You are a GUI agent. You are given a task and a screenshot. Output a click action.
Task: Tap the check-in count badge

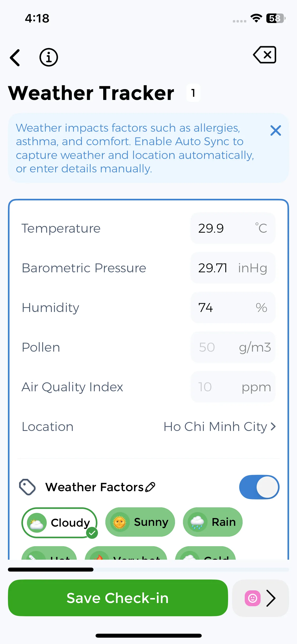193,93
